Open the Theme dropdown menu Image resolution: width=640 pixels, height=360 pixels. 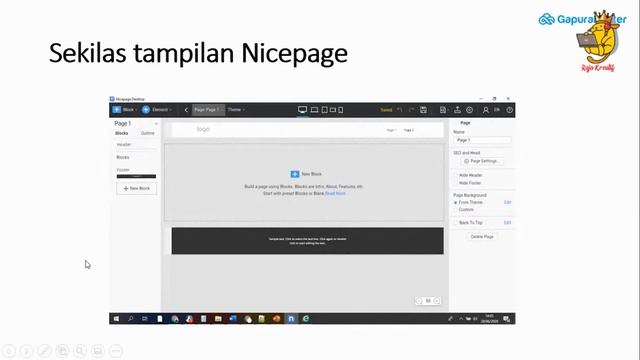[236, 110]
